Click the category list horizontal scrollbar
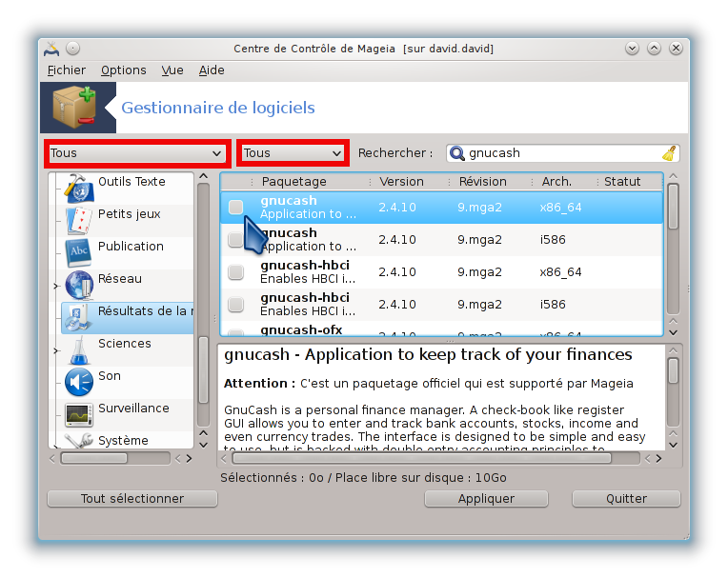Viewport: 728px width, 578px height. (x=94, y=459)
